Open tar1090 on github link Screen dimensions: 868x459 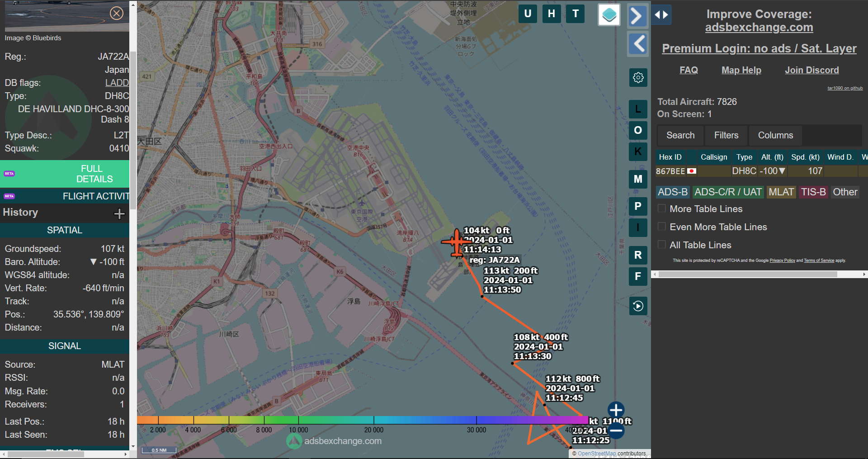(x=845, y=88)
